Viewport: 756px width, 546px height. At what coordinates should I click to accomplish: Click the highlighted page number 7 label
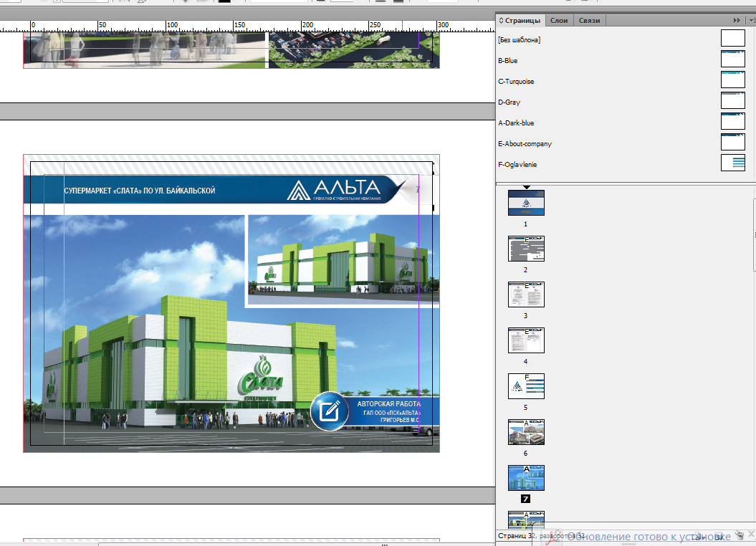pos(525,499)
